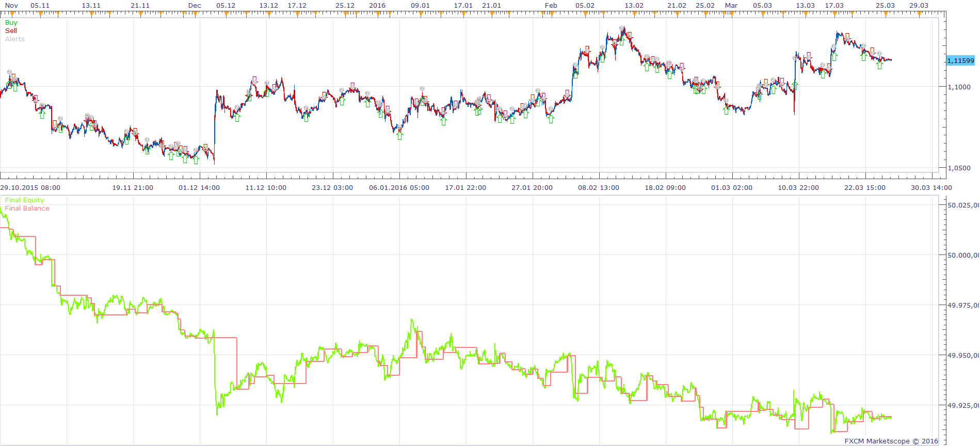Click the 29.10.2015 08:00 time axis label
980x446 pixels.
point(30,188)
